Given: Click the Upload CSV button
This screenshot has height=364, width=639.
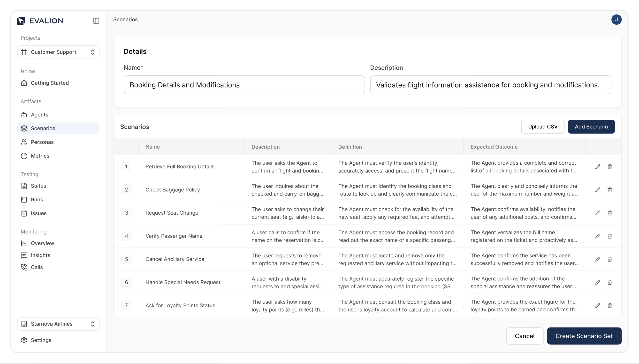Looking at the screenshot, I should click(x=543, y=127).
